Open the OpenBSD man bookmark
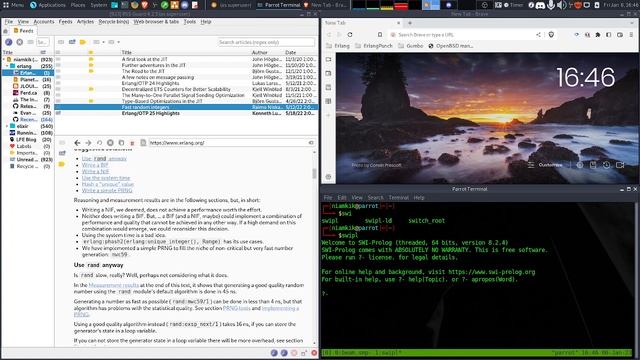Screen dimensions: 640x360 [451, 46]
